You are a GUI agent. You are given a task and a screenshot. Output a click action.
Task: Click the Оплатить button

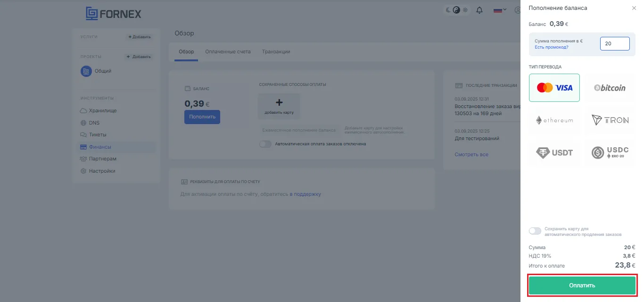tap(582, 285)
